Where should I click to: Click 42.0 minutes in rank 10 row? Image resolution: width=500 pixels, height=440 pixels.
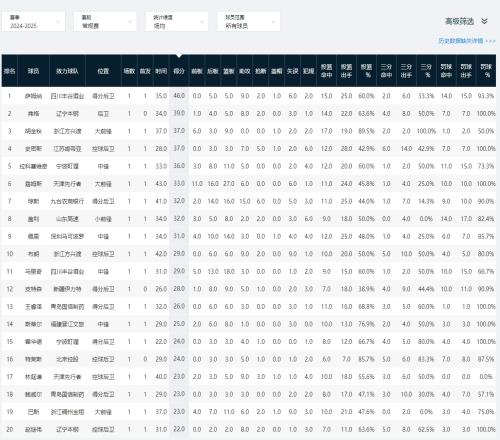(x=161, y=254)
